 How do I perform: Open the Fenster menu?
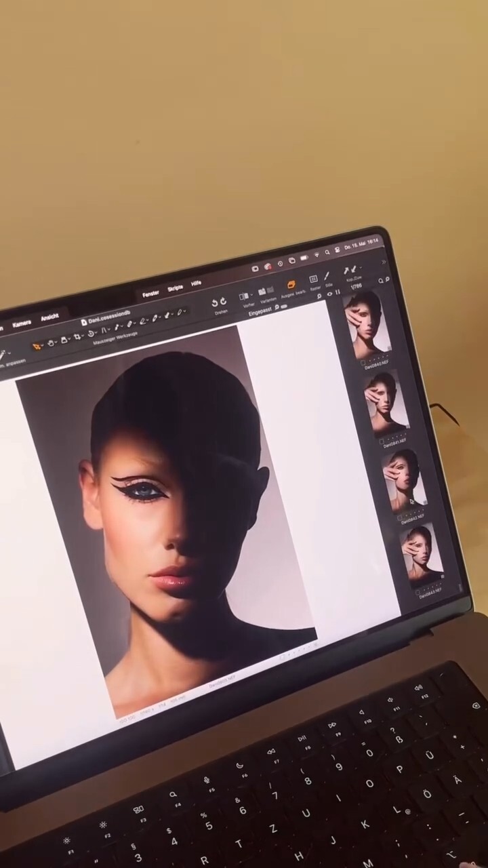pos(150,294)
